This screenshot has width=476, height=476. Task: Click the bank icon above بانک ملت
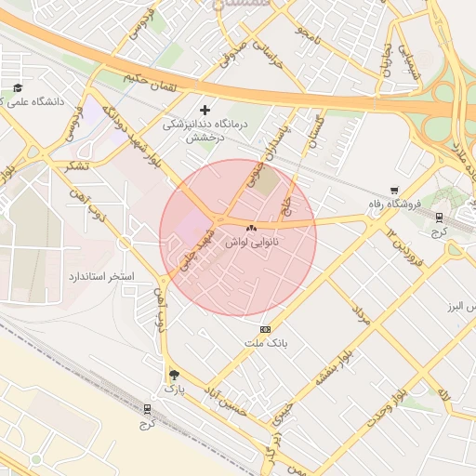(x=265, y=329)
